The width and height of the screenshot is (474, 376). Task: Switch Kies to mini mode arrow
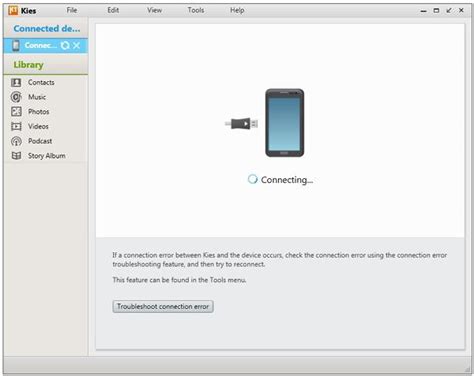(x=449, y=11)
